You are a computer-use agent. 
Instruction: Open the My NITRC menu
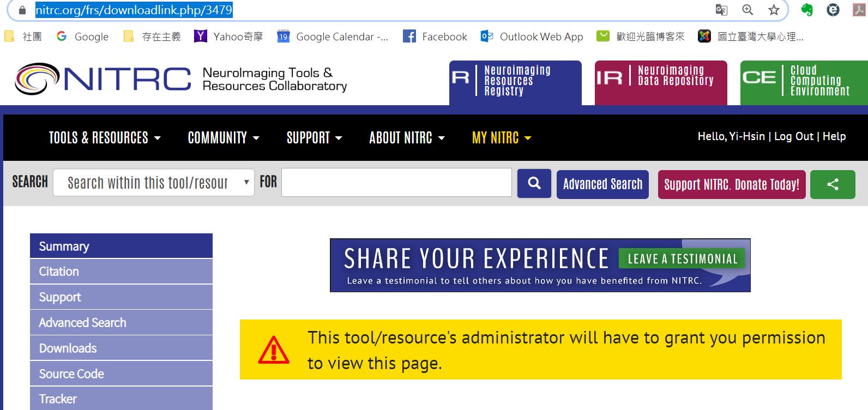pyautogui.click(x=501, y=138)
